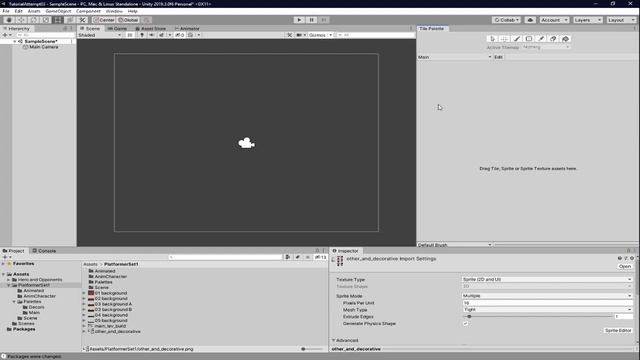This screenshot has height=360, width=640.
Task: Open the Collab dropdown
Action: click(507, 20)
